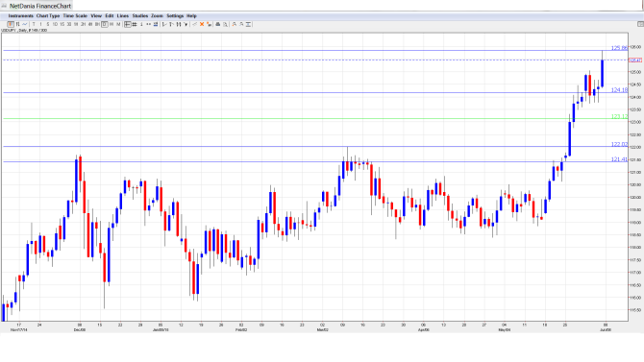Image resolution: width=644 pixels, height=362 pixels.
Task: Open the Help menu
Action: tap(191, 16)
